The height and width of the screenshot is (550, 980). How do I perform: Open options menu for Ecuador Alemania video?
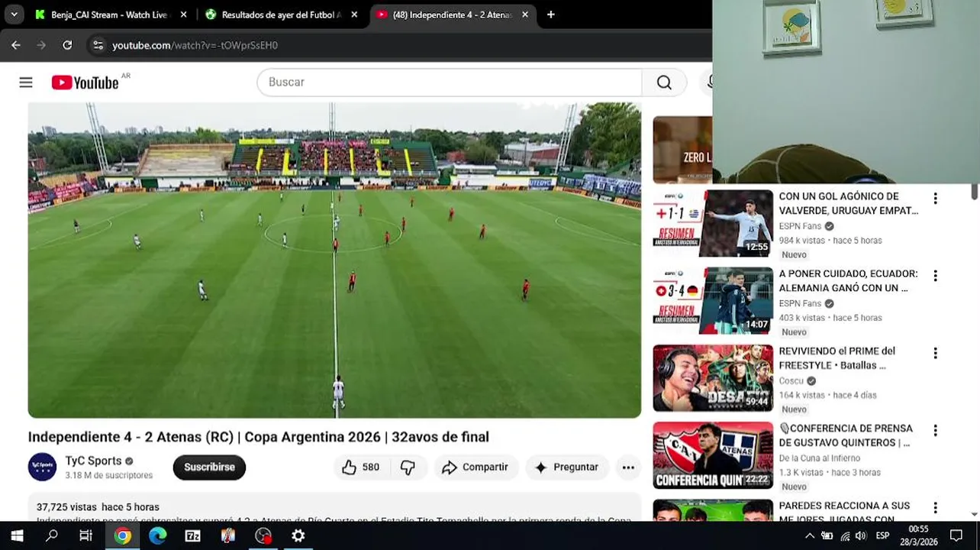point(935,276)
